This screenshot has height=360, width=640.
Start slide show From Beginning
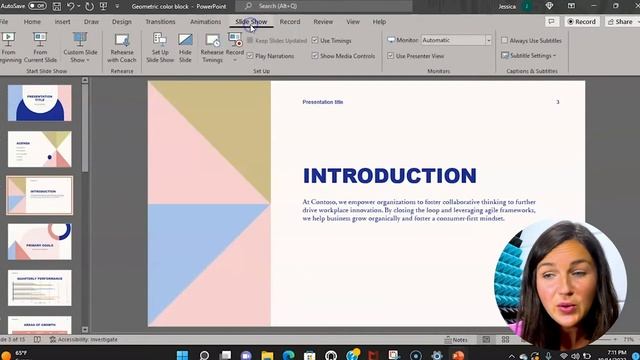click(x=9, y=47)
